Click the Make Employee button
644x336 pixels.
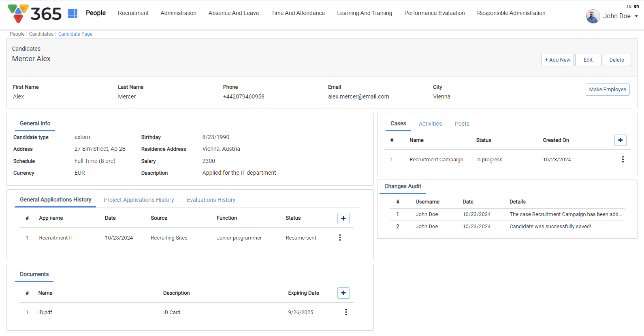(607, 90)
